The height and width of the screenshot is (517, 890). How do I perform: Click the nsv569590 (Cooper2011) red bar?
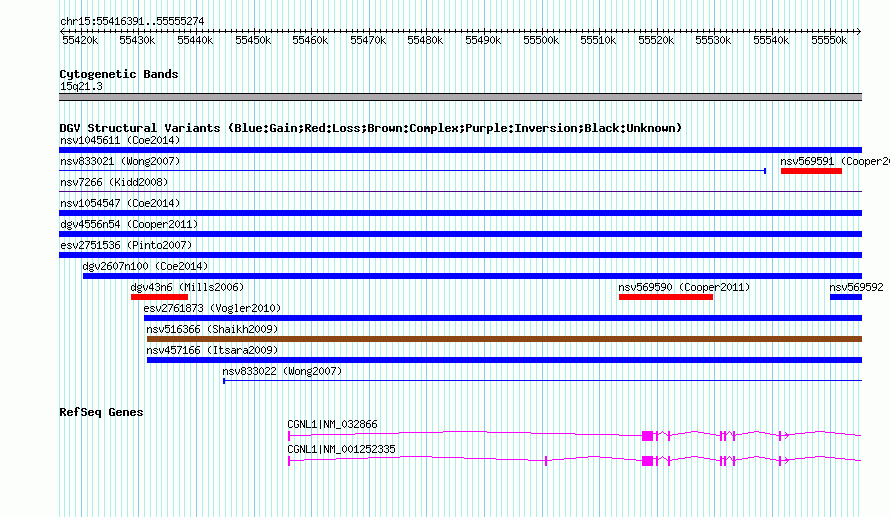666,297
